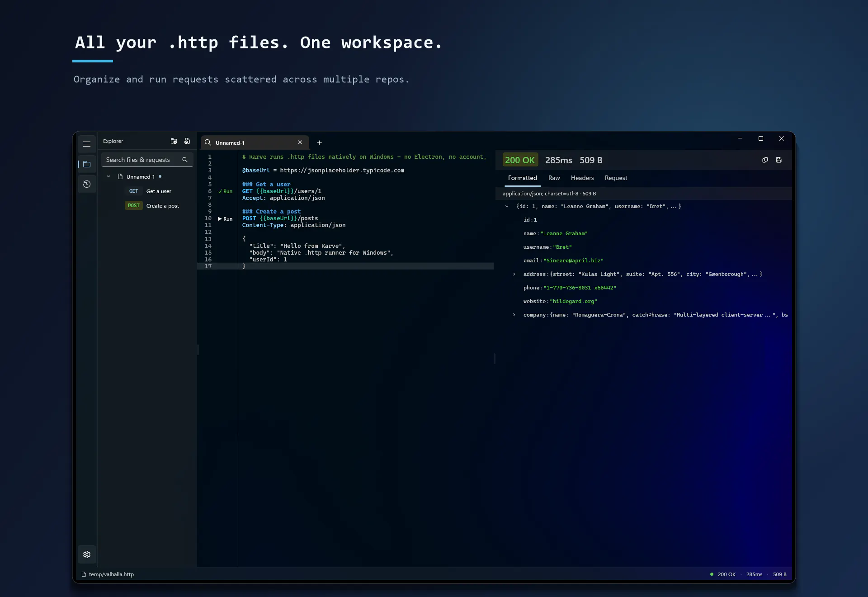Open the Headers response tab
The height and width of the screenshot is (597, 868).
coord(582,178)
